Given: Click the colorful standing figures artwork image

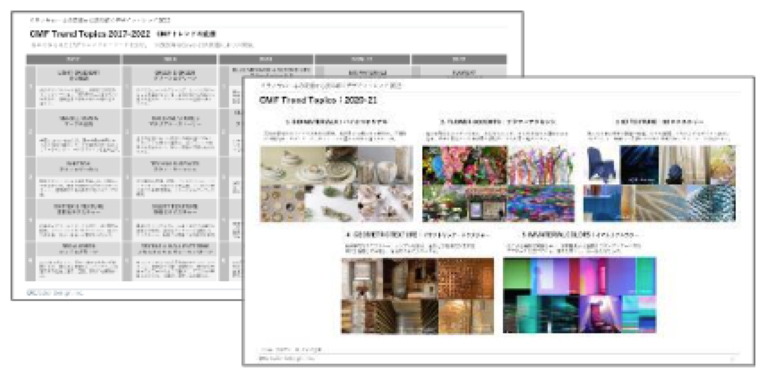Looking at the screenshot, I should (541, 165).
